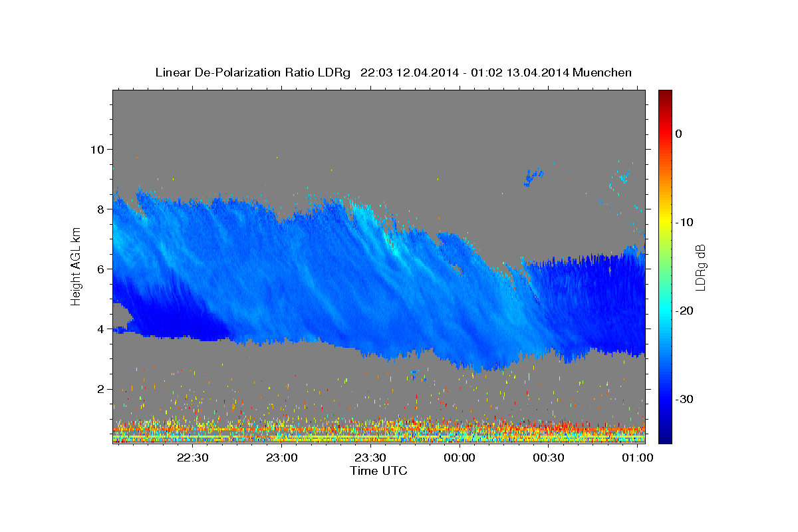Click the 22:30 time tick label
798x532 pixels.
pyautogui.click(x=193, y=458)
